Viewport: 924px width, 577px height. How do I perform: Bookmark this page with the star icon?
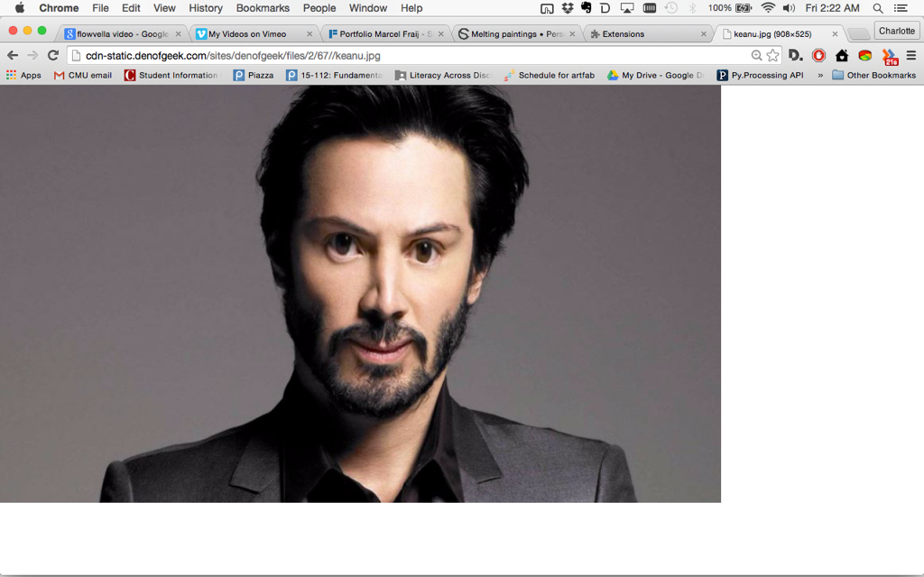point(772,55)
